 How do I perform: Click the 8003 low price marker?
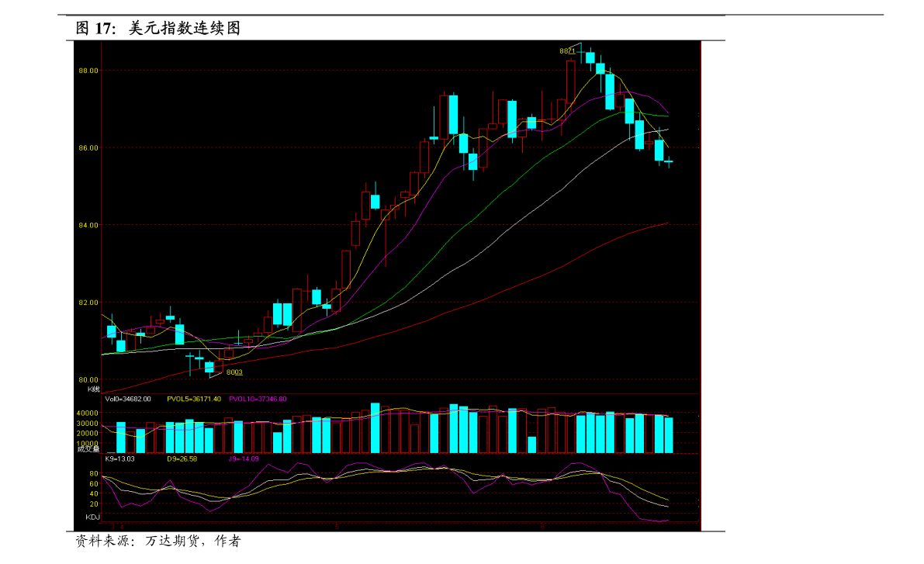234,372
